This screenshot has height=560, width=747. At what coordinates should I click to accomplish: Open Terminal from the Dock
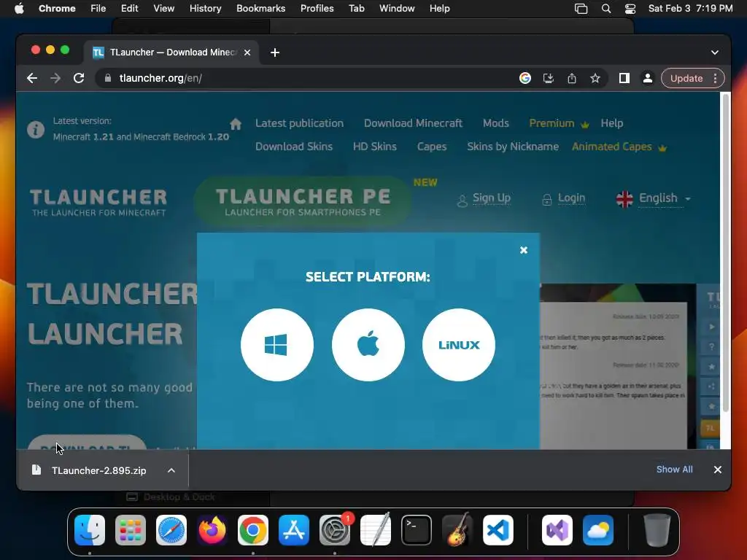(417, 530)
